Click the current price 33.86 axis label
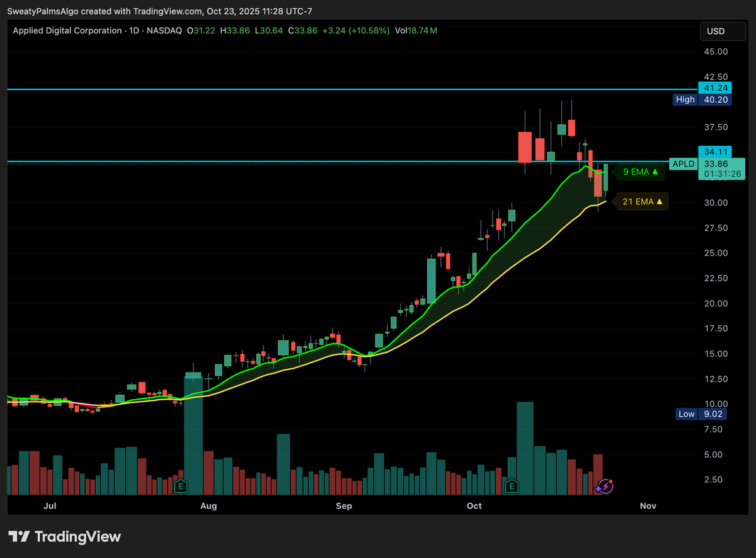Viewport: 756px width, 558px height. (x=716, y=164)
